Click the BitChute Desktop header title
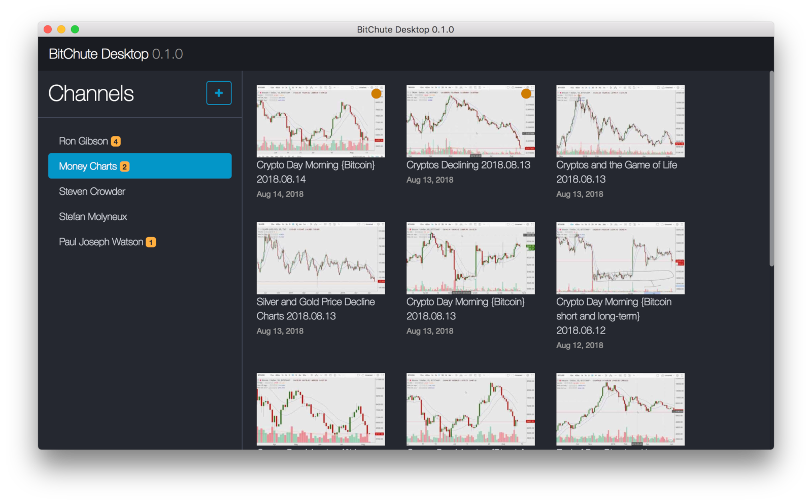812x504 pixels. [x=116, y=54]
